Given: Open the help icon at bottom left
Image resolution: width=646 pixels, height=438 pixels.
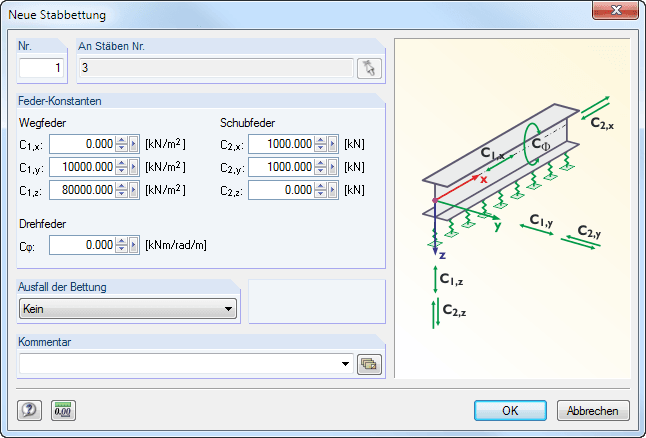Looking at the screenshot, I should [30, 410].
